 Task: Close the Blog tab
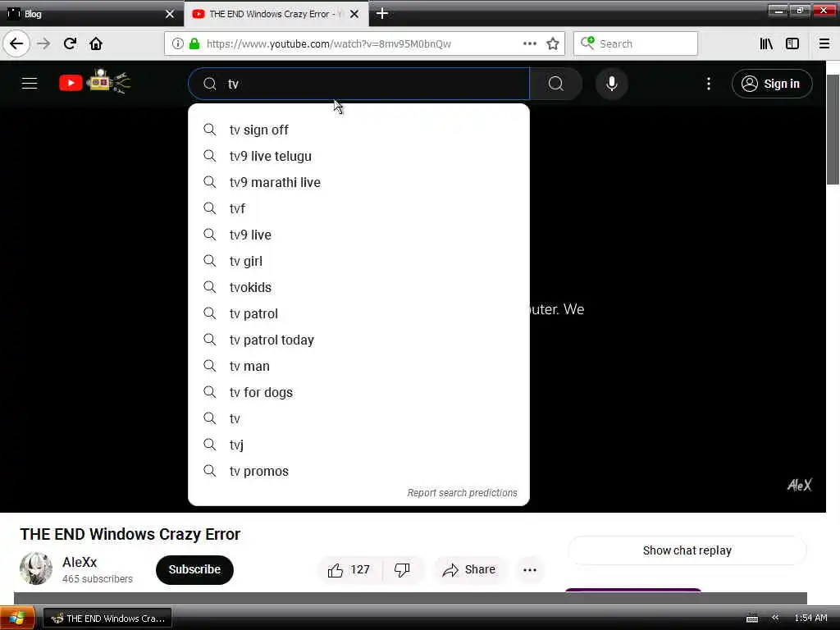[x=170, y=14]
